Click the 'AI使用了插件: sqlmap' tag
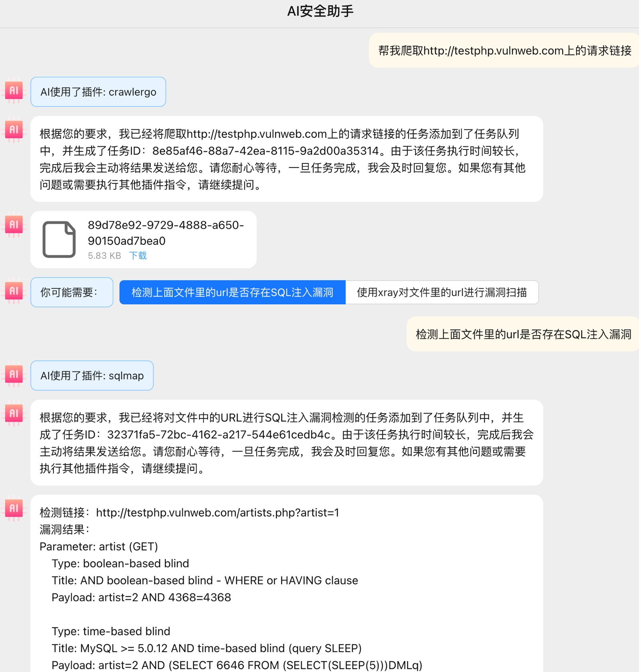 click(92, 375)
